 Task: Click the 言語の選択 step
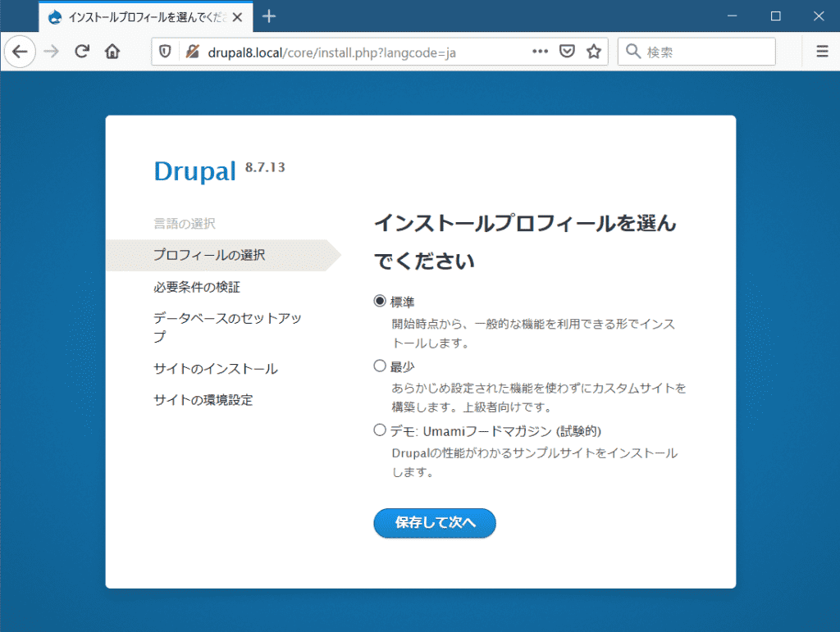click(185, 224)
